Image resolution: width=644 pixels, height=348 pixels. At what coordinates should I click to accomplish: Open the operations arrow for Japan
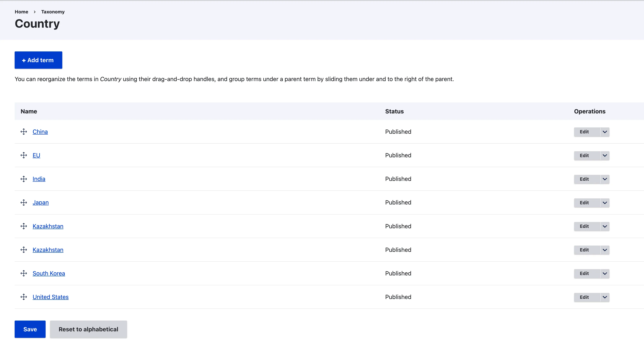click(605, 203)
